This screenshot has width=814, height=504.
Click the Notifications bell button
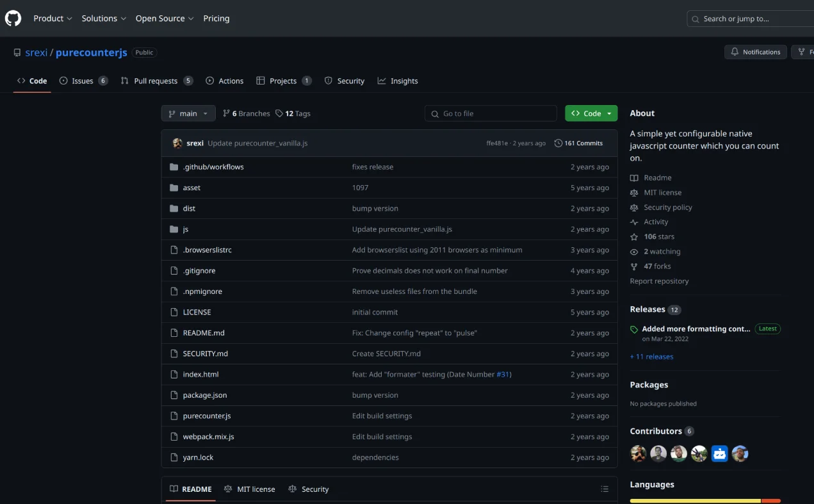[x=756, y=52]
